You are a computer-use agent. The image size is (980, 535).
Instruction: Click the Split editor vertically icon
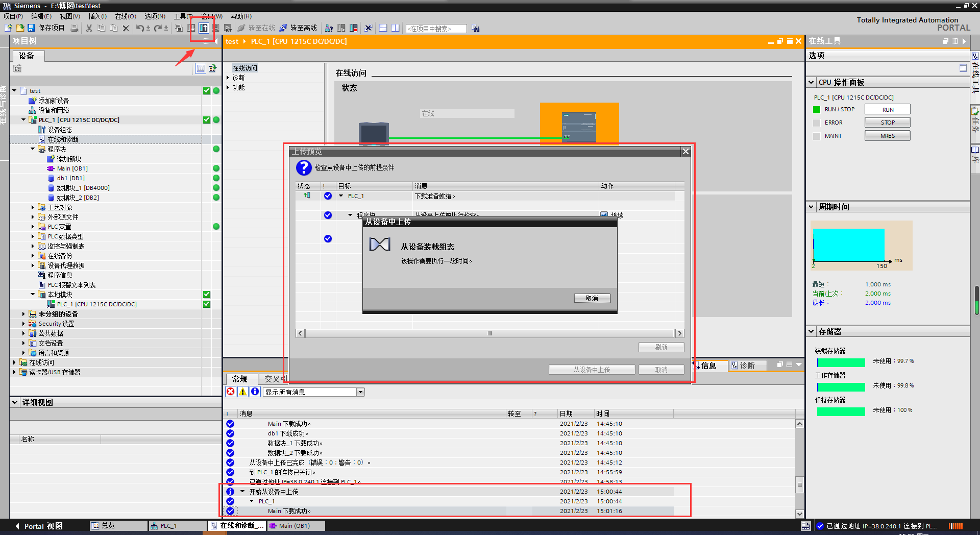tap(396, 28)
